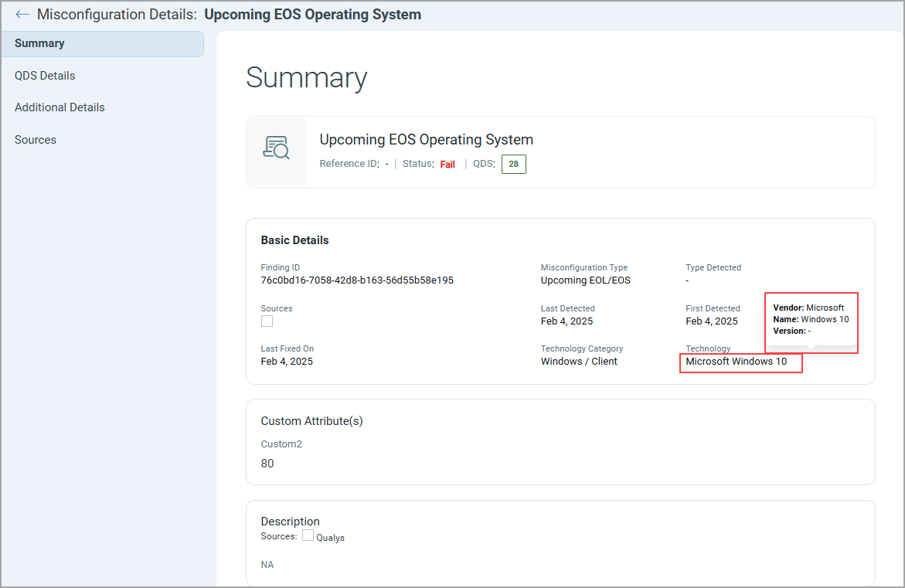The height and width of the screenshot is (588, 905).
Task: Go to the Additional Details section
Action: point(60,107)
